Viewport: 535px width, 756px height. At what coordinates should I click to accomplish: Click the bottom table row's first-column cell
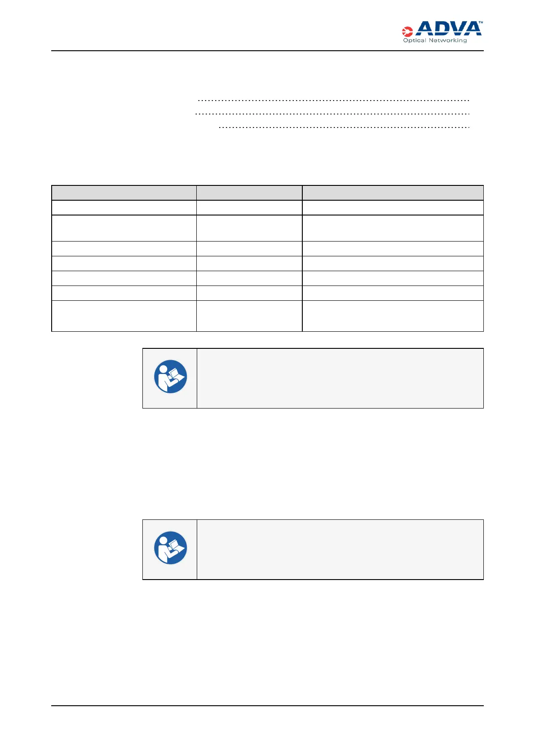click(124, 316)
